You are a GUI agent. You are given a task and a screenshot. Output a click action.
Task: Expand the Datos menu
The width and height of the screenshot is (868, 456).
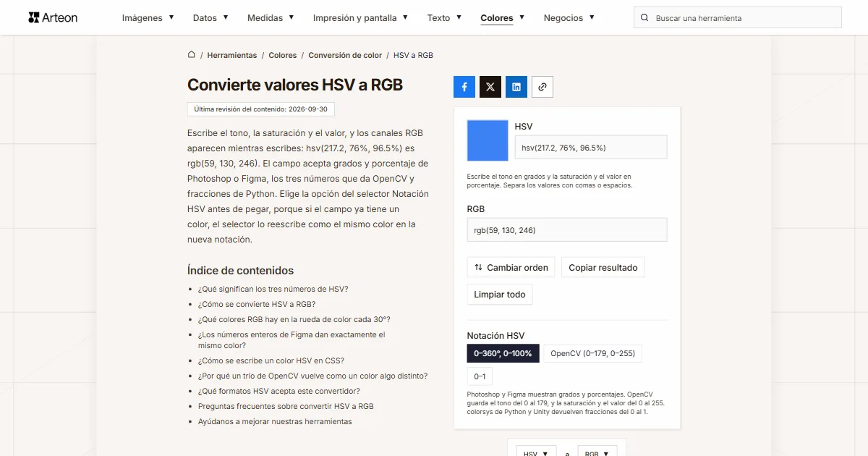point(210,18)
